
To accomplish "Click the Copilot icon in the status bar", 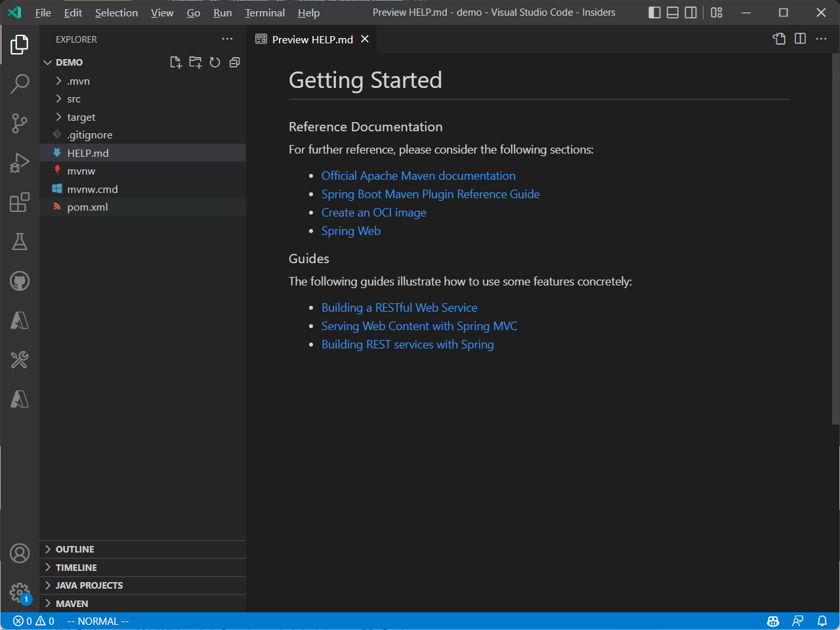I will (x=773, y=621).
